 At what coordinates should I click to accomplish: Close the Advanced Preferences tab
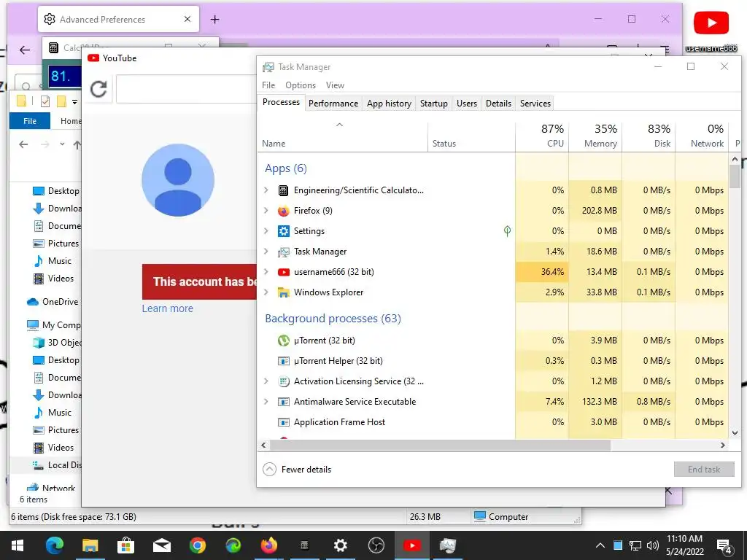point(187,19)
